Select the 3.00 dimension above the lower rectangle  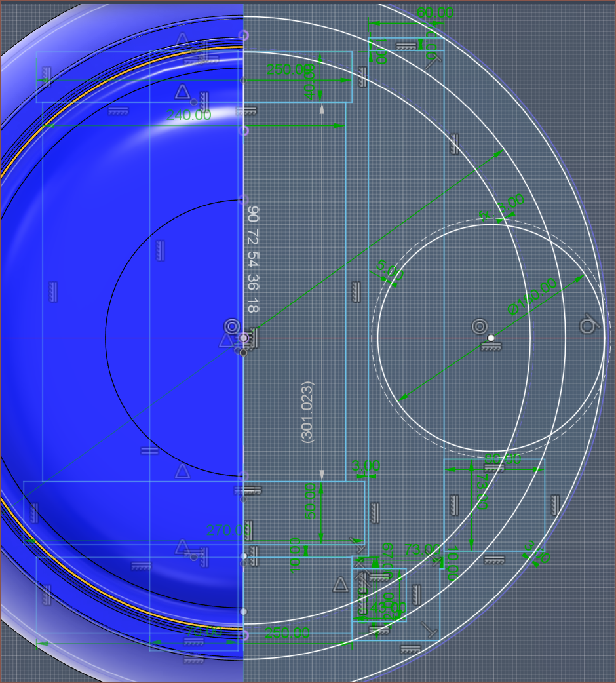tap(366, 467)
